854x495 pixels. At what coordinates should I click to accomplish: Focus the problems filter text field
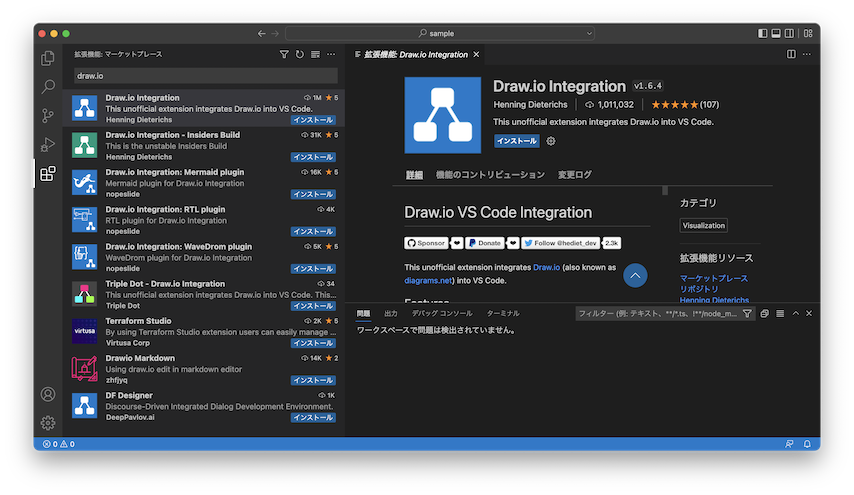click(x=657, y=314)
